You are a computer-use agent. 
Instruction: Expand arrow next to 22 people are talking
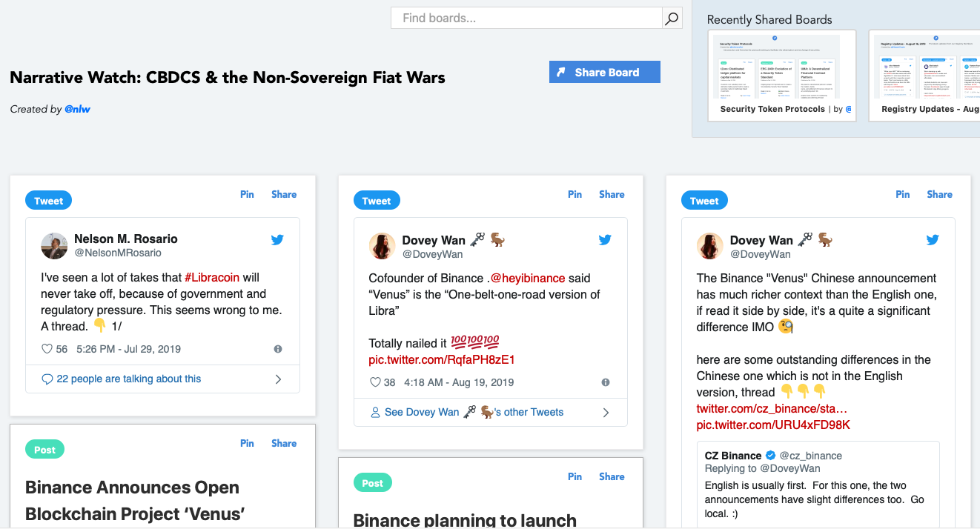click(x=278, y=379)
